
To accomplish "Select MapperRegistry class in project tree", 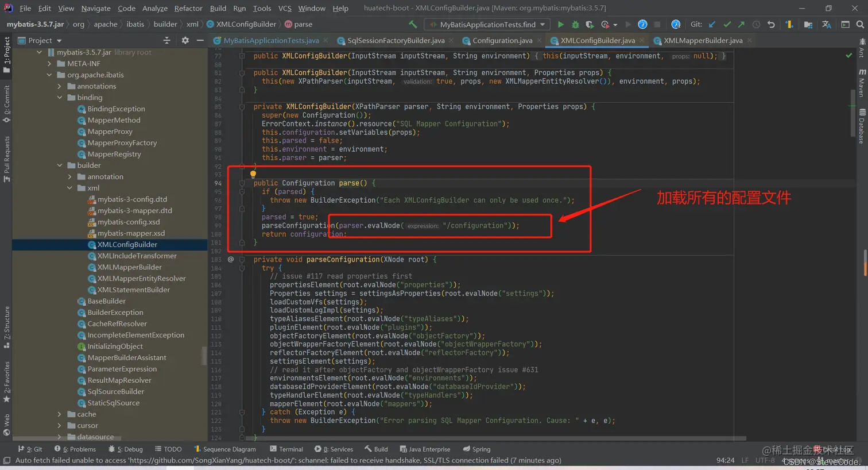I will (114, 154).
